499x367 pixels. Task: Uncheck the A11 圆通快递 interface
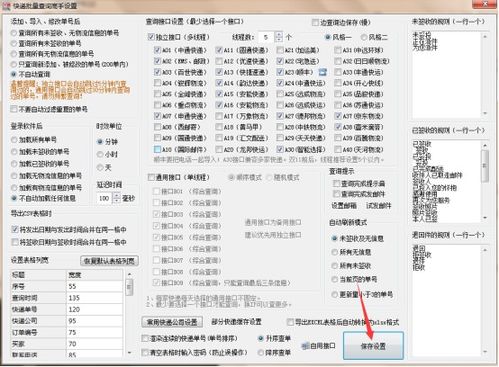coord(219,50)
